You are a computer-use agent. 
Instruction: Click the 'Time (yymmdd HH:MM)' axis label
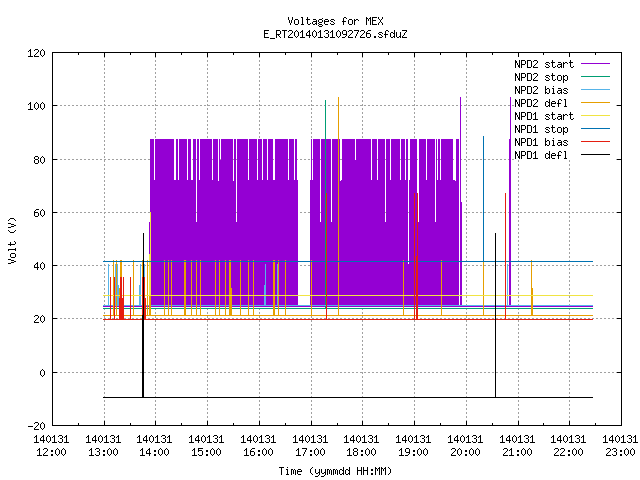click(x=335, y=471)
